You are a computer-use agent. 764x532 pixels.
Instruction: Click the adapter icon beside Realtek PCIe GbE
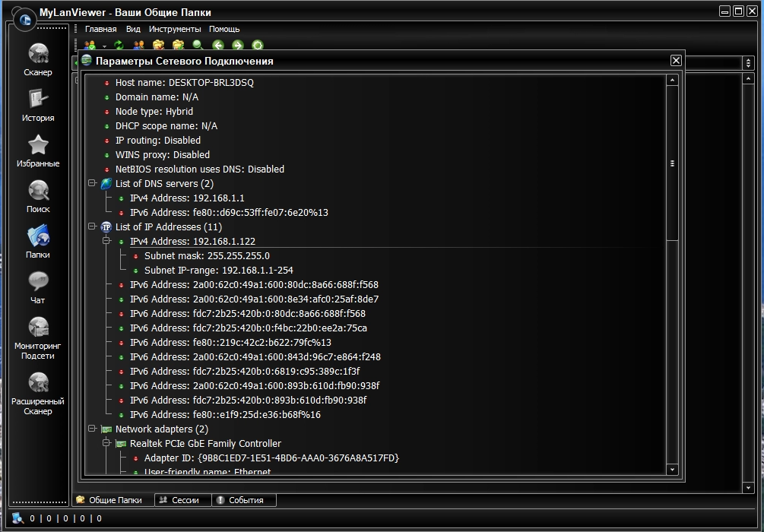pos(121,444)
